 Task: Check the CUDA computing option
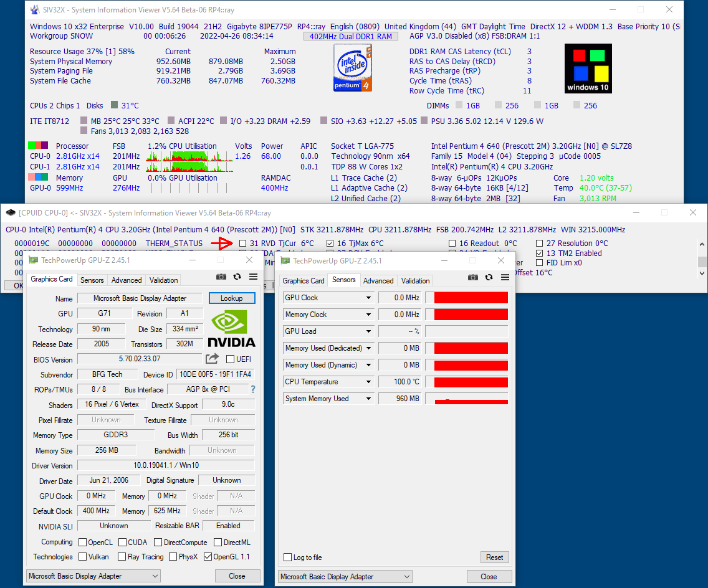122,542
